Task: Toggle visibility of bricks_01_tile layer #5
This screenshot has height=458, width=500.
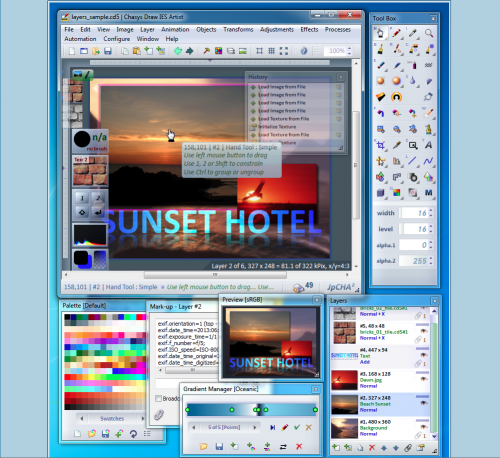Action: [424, 331]
